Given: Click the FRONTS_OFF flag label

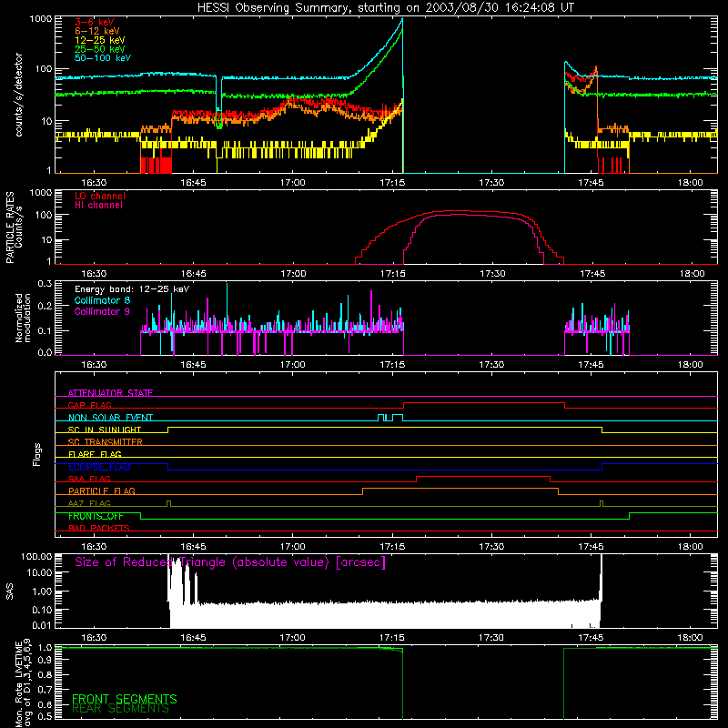Looking at the screenshot, I should 96,516.
